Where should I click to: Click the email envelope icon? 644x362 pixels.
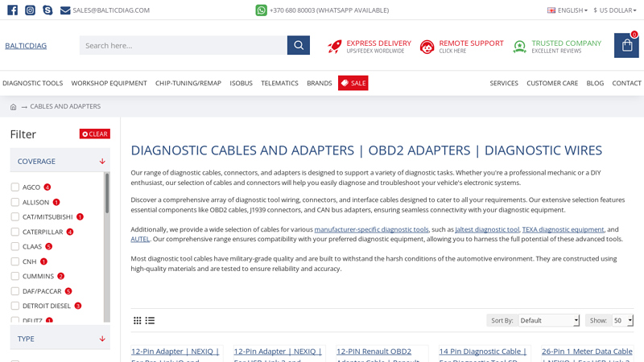(65, 10)
